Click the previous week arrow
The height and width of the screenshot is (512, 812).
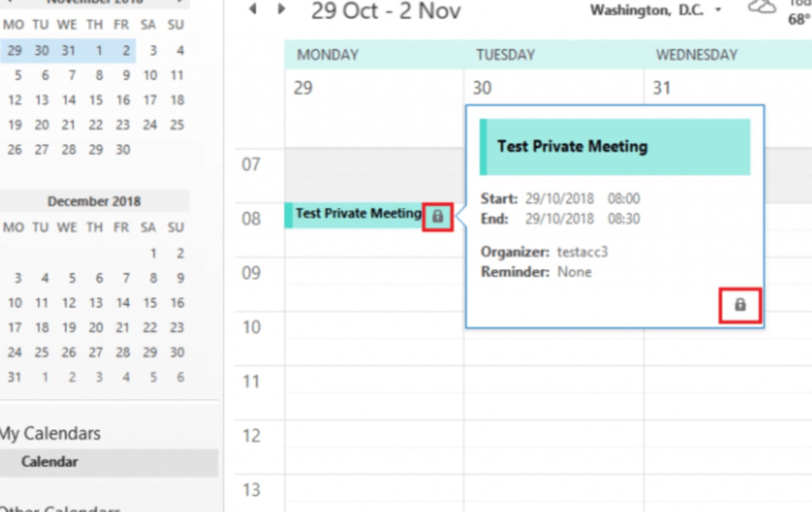[x=253, y=9]
